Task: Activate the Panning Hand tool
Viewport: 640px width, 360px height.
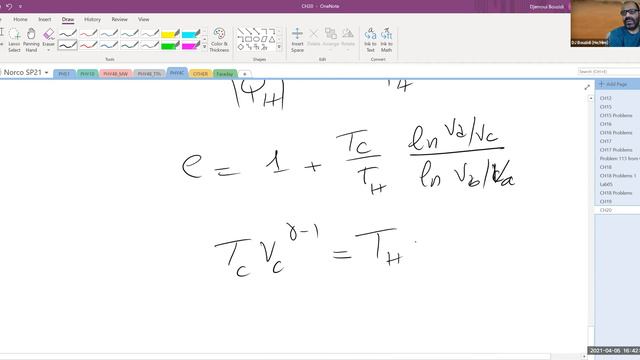Action: pyautogui.click(x=31, y=40)
